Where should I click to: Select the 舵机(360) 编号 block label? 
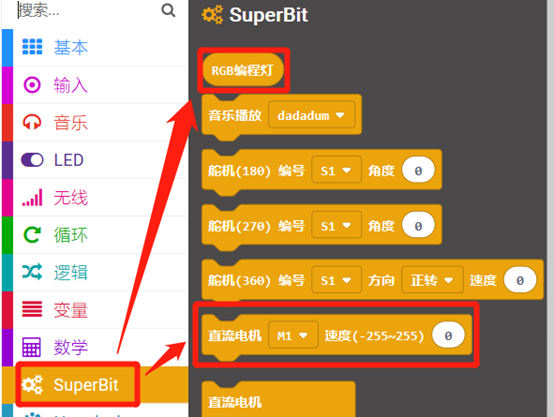(256, 281)
